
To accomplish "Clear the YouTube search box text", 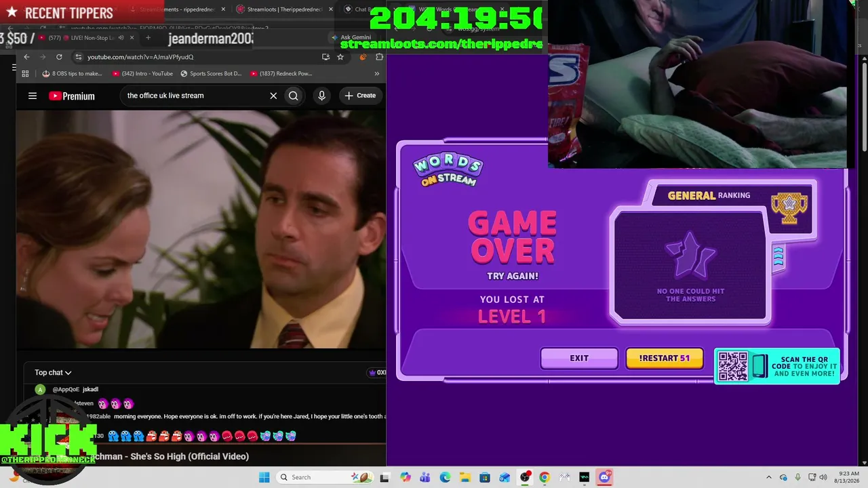I will pyautogui.click(x=273, y=96).
